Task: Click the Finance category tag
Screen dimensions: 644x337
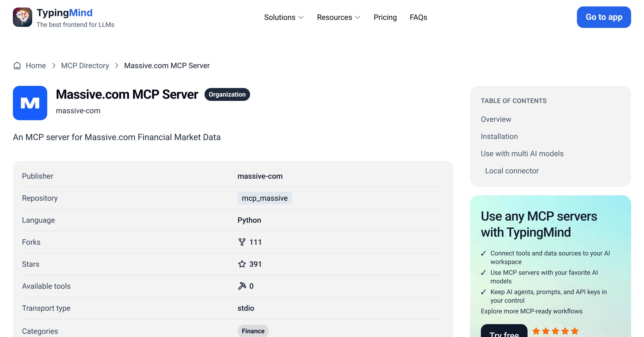Action: click(253, 331)
